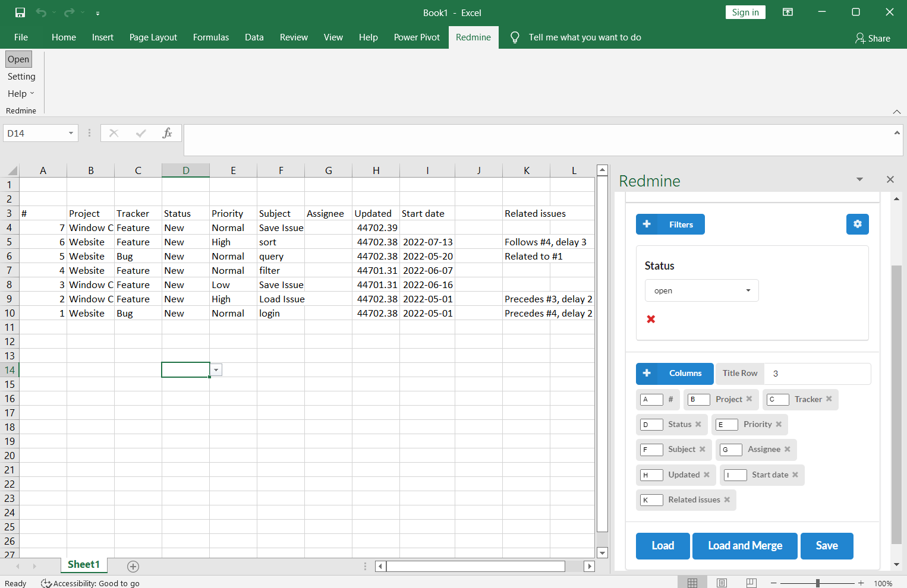The image size is (907, 588).
Task: Adjust the zoom slider in the status bar
Action: [817, 583]
